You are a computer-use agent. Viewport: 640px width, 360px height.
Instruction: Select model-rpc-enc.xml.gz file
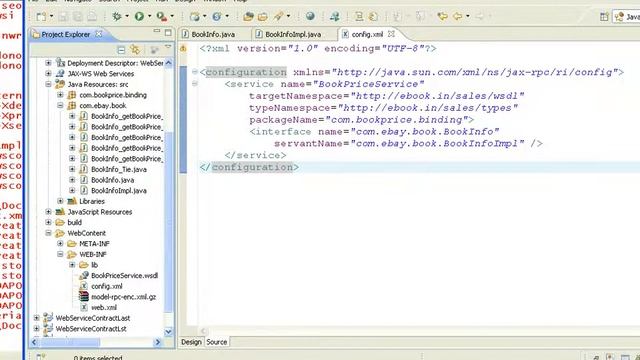(123, 297)
